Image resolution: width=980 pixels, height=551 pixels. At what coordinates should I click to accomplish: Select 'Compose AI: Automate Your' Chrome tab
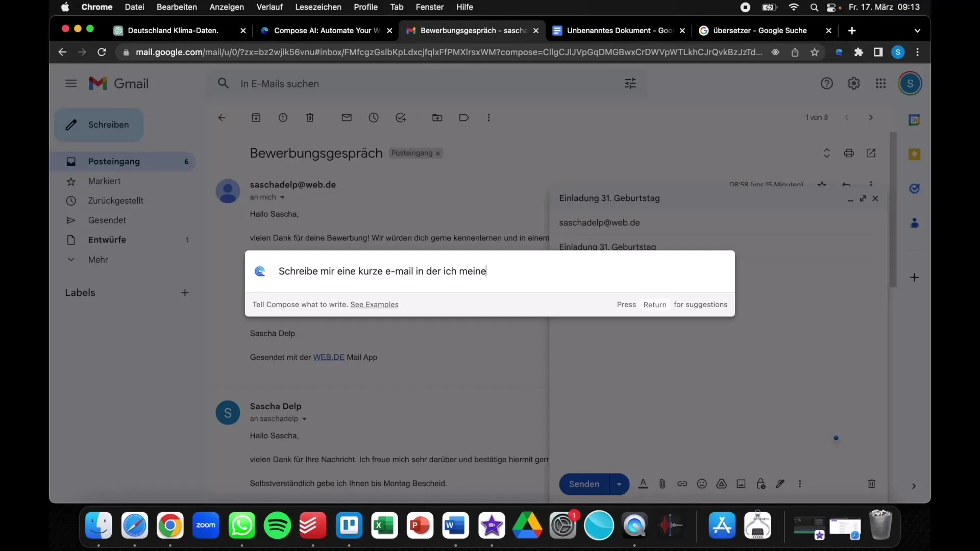point(326,30)
